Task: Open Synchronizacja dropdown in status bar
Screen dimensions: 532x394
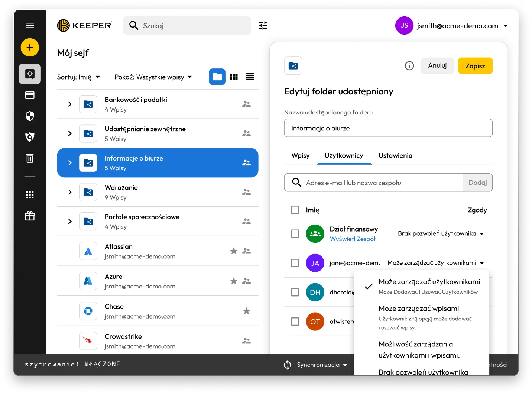Action: (322, 365)
